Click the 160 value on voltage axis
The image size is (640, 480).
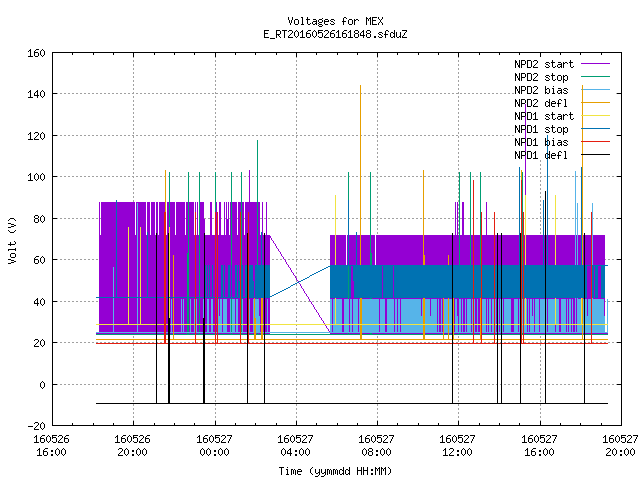(x=36, y=53)
